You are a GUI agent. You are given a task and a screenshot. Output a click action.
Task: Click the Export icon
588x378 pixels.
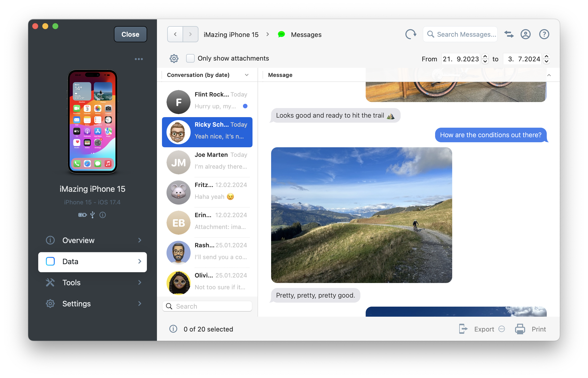pos(463,329)
